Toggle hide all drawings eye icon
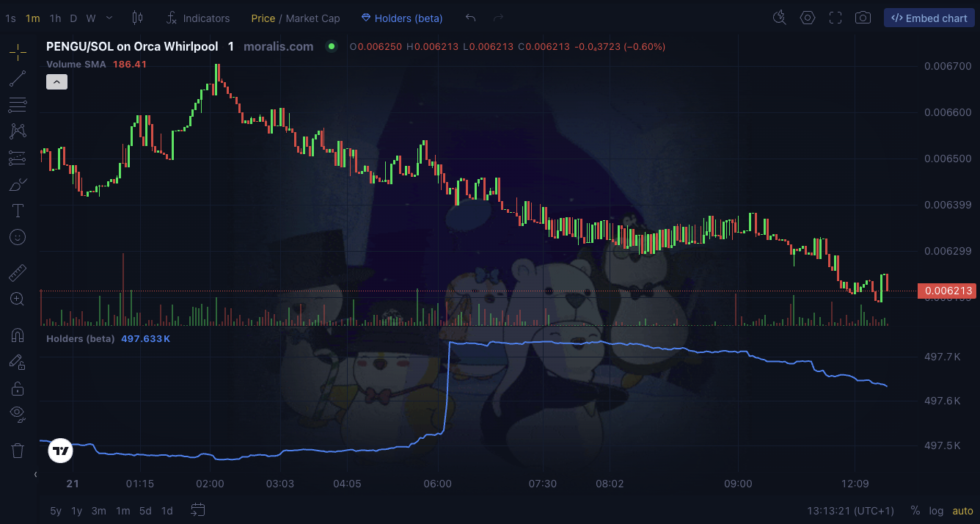980x524 pixels. click(x=18, y=414)
